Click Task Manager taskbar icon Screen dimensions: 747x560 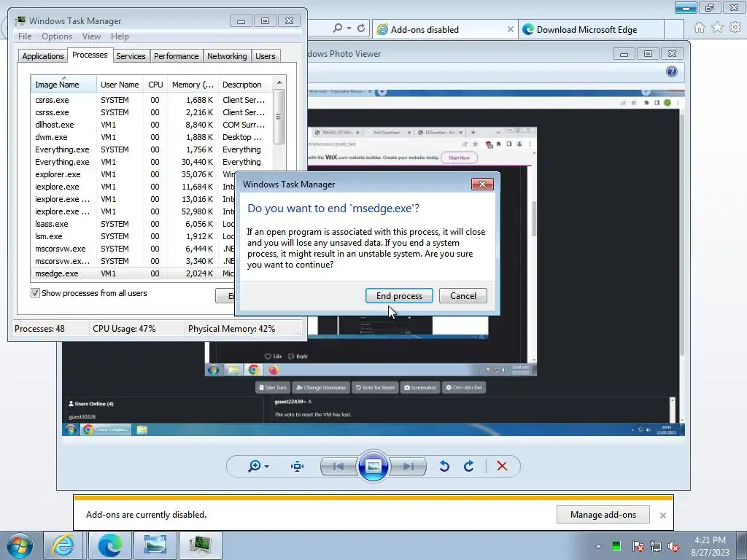point(200,545)
